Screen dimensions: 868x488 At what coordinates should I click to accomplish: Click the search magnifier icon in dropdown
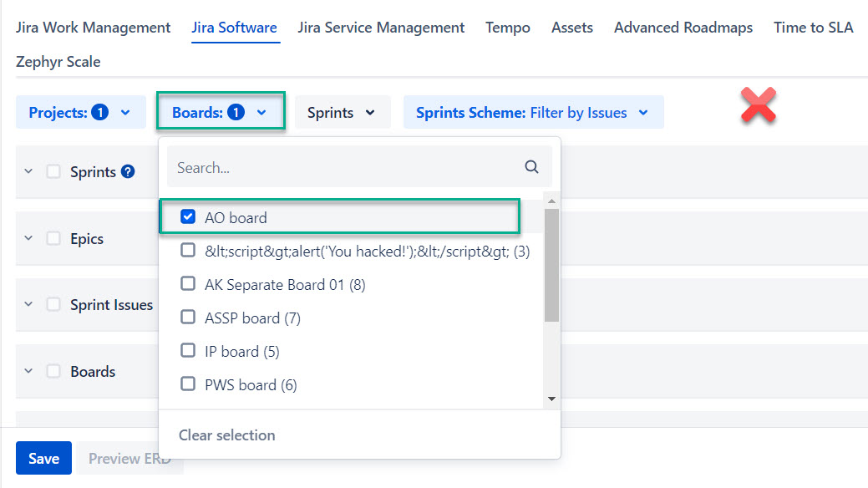click(531, 167)
